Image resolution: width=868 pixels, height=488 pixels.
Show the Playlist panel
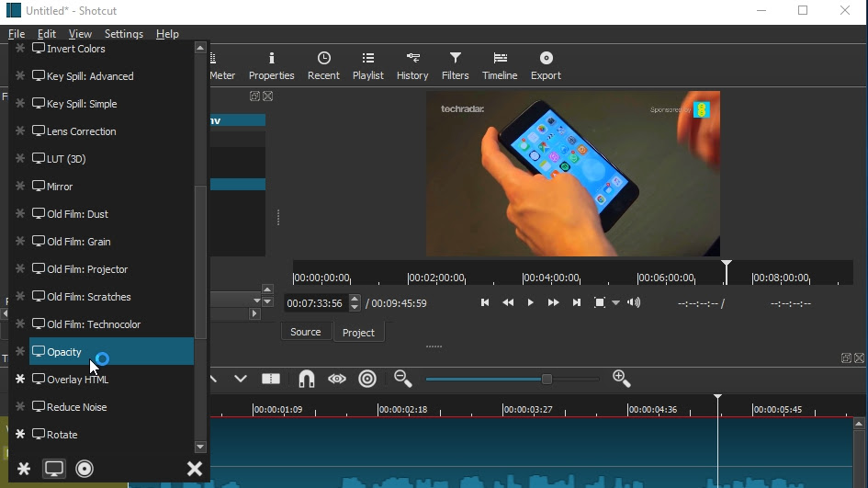(x=368, y=66)
